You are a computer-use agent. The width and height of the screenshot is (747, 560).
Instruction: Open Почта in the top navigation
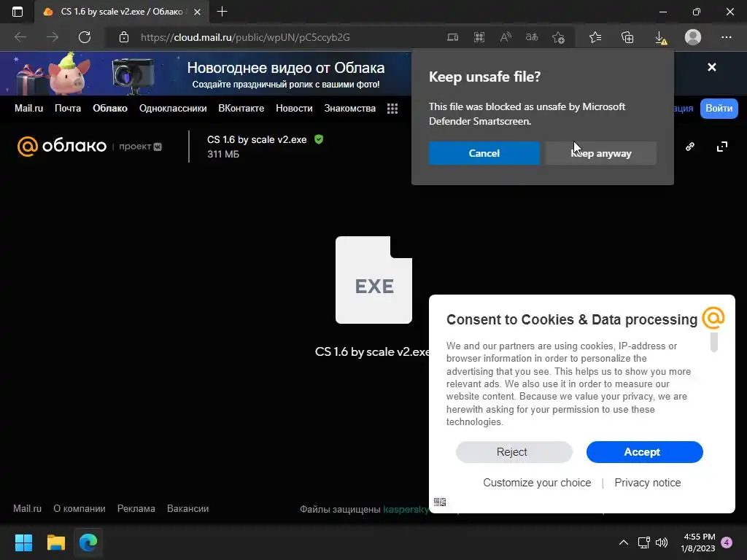[x=68, y=108]
